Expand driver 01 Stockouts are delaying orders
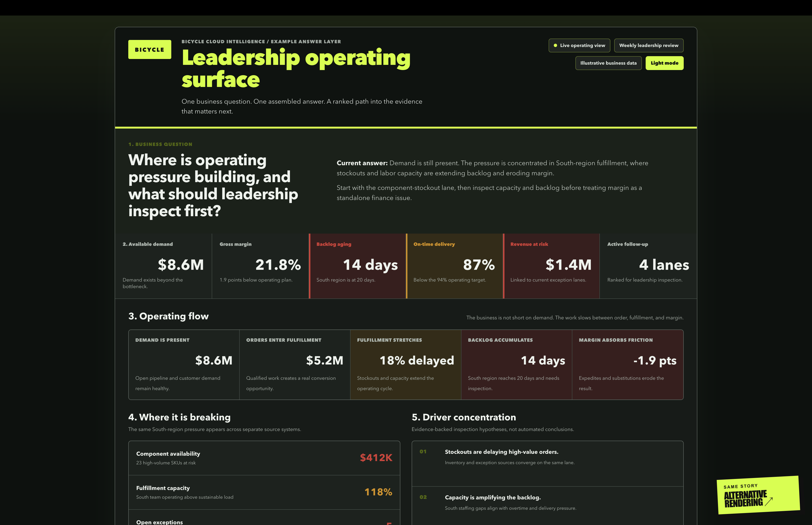812x525 pixels. coord(547,464)
